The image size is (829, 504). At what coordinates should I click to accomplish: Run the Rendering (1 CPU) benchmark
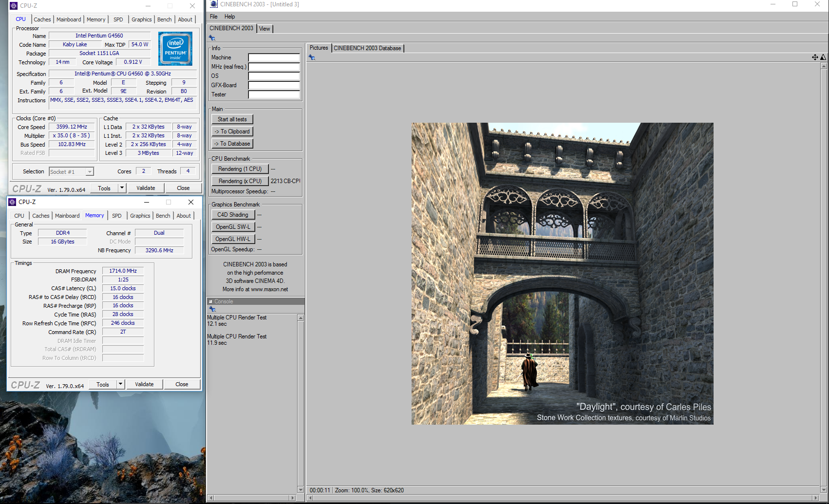[240, 169]
